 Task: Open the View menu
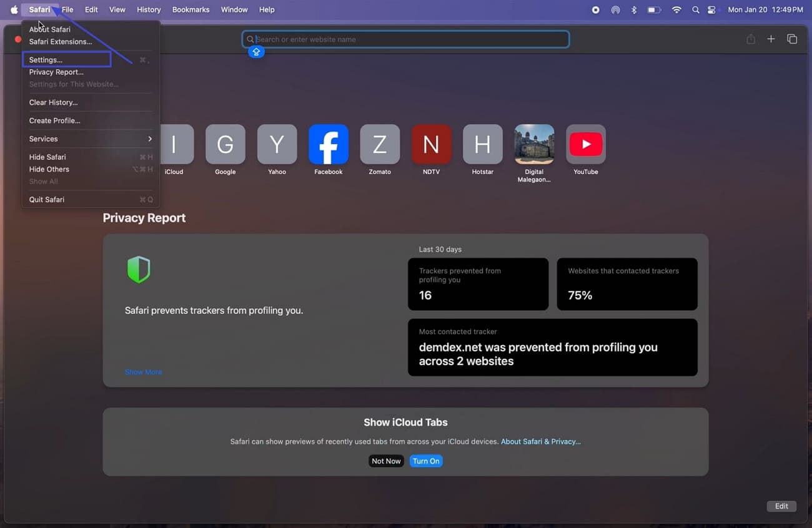117,10
